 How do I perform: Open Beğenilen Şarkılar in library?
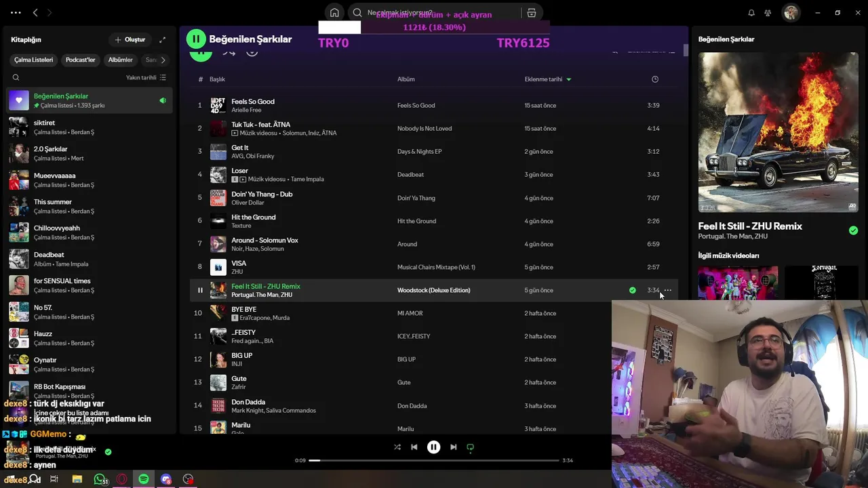[x=88, y=100]
